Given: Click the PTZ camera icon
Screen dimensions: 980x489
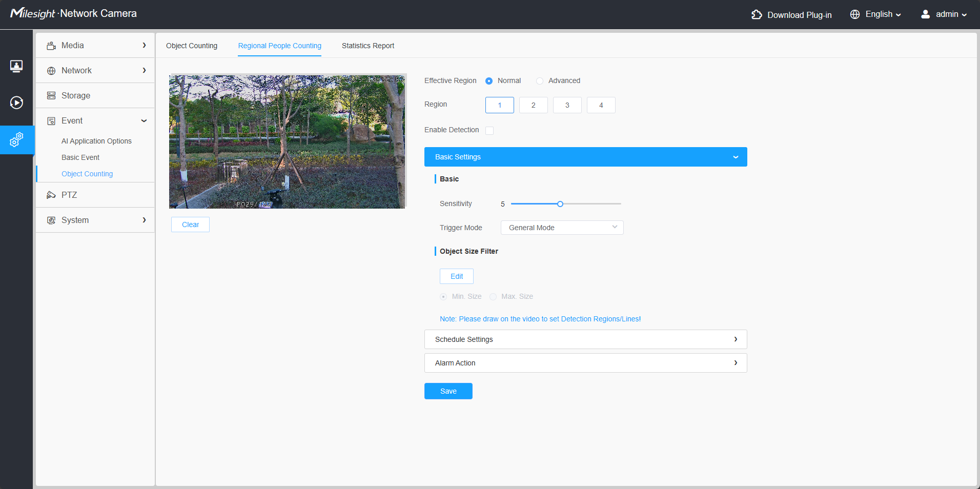Looking at the screenshot, I should (51, 195).
